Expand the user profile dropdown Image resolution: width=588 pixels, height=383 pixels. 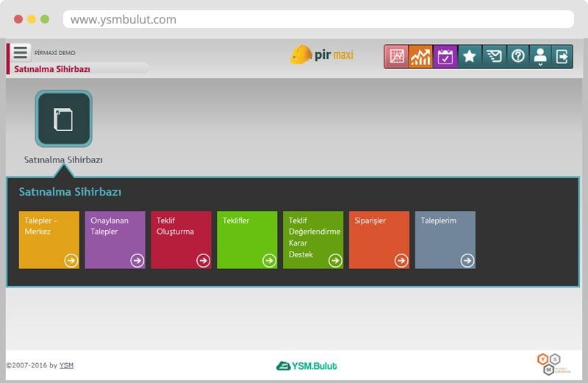(x=540, y=57)
